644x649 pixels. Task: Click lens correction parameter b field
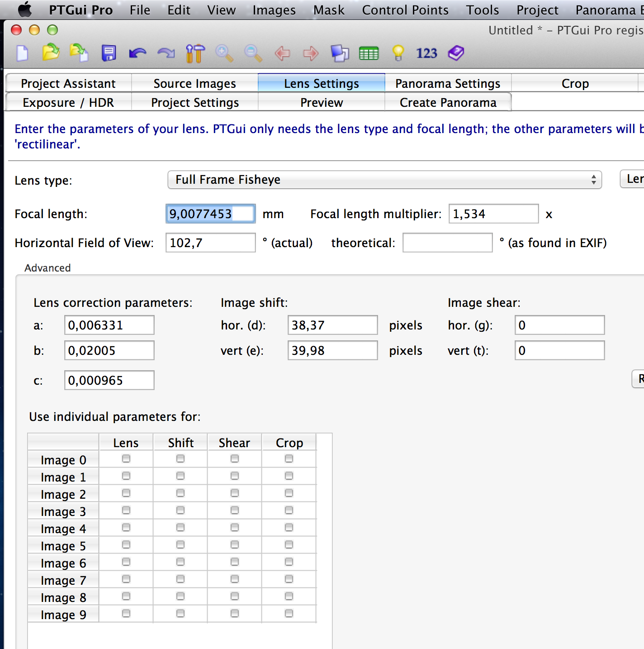coord(109,350)
